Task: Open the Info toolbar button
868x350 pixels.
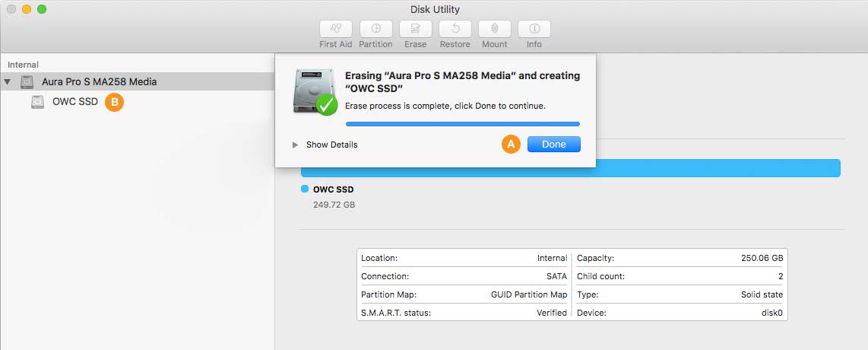Action: tap(534, 29)
